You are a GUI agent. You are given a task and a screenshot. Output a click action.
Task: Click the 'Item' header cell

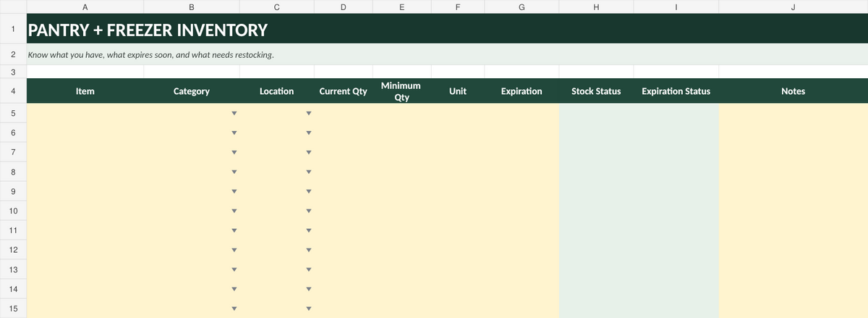point(85,91)
